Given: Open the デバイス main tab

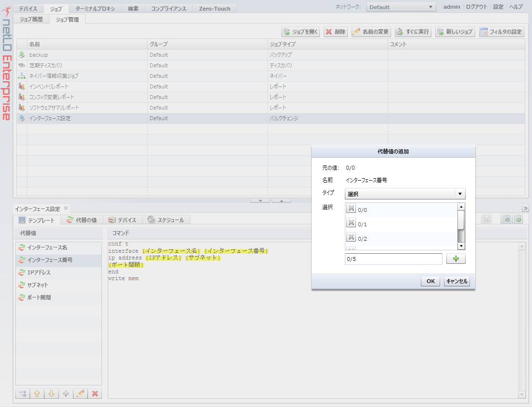Looking at the screenshot, I should coord(28,9).
